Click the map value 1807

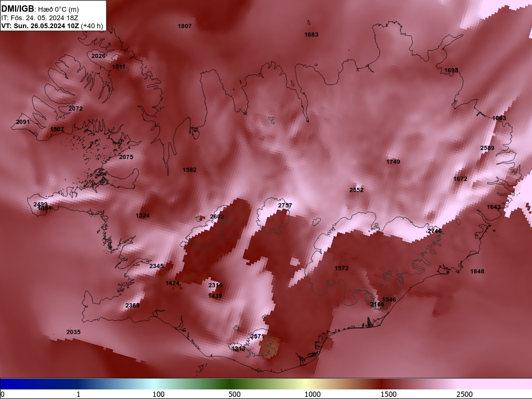[x=185, y=26]
